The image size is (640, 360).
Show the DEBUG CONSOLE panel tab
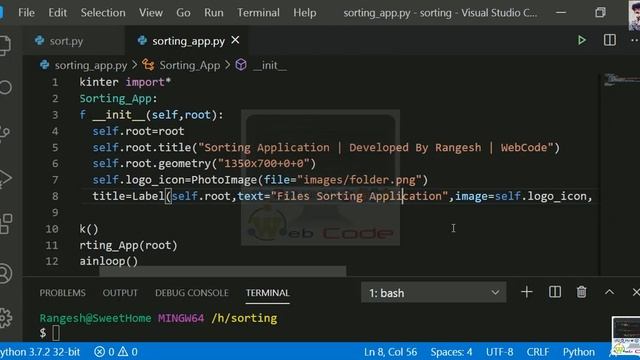point(192,293)
